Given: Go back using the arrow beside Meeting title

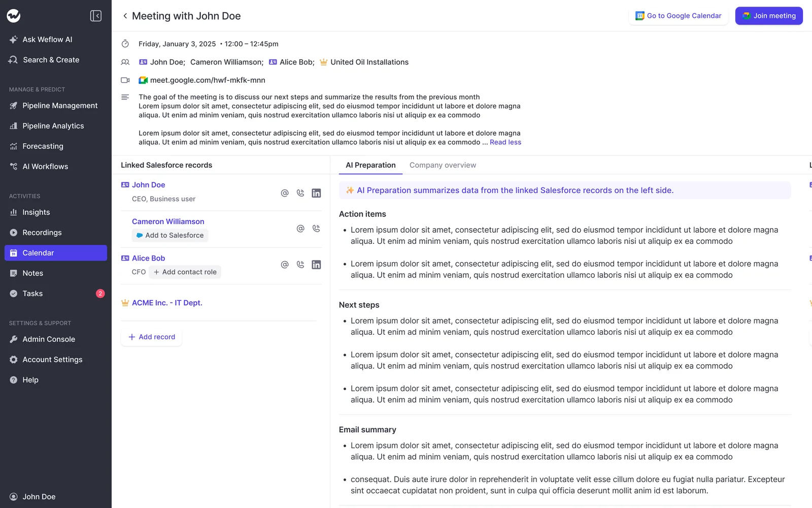Looking at the screenshot, I should coord(125,16).
